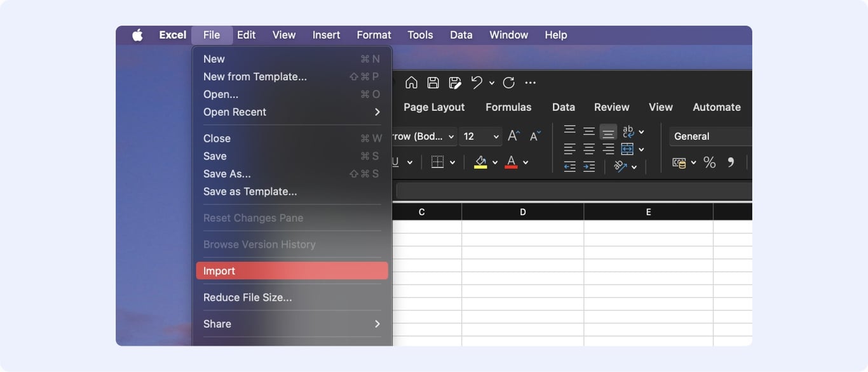Screen dimensions: 868x372
Task: Increase font size with larger A icon
Action: tap(513, 136)
